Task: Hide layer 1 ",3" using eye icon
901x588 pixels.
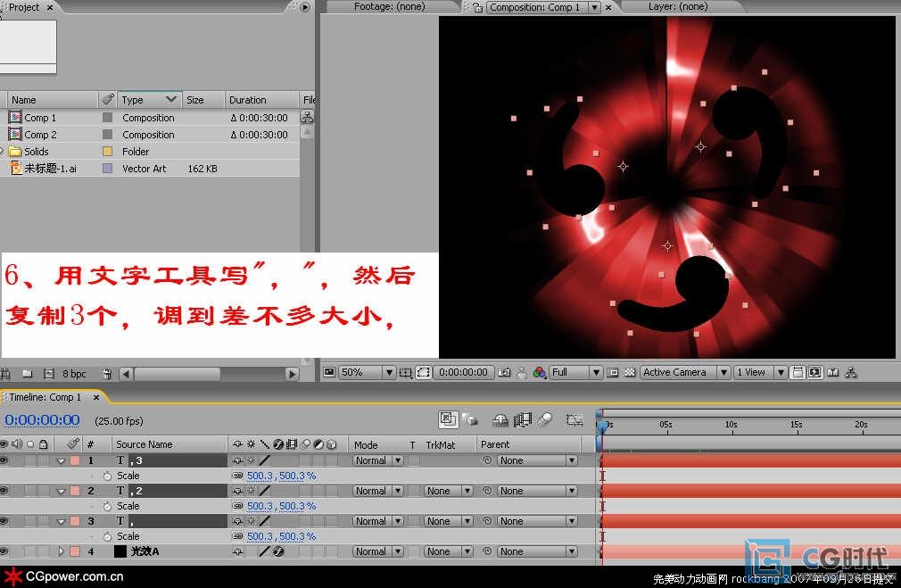Action: 4,461
